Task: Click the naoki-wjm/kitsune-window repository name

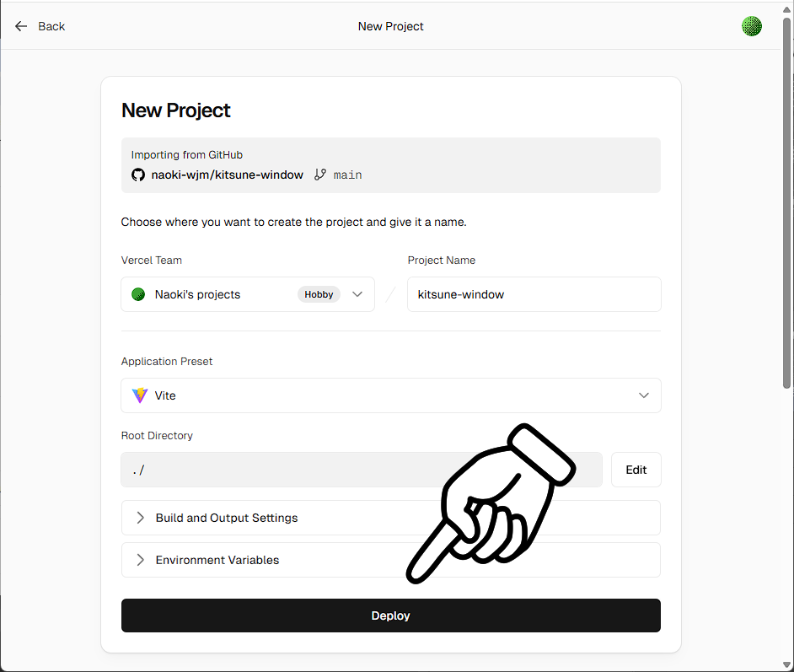Action: click(x=227, y=175)
